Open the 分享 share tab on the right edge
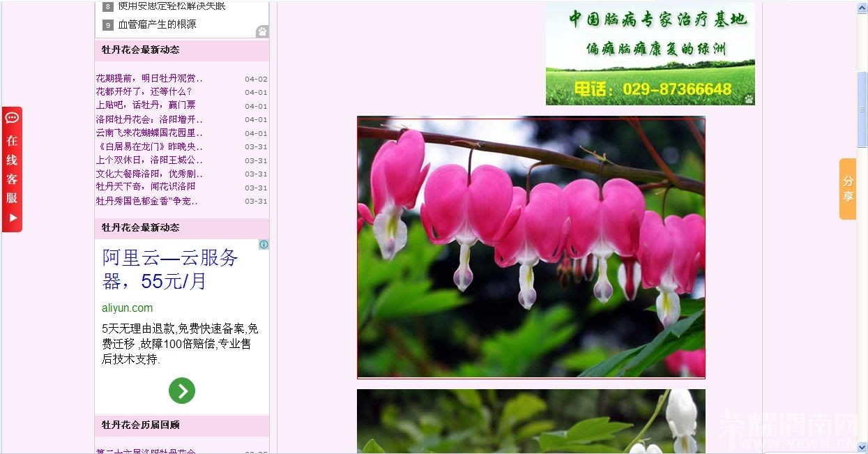 click(x=847, y=188)
